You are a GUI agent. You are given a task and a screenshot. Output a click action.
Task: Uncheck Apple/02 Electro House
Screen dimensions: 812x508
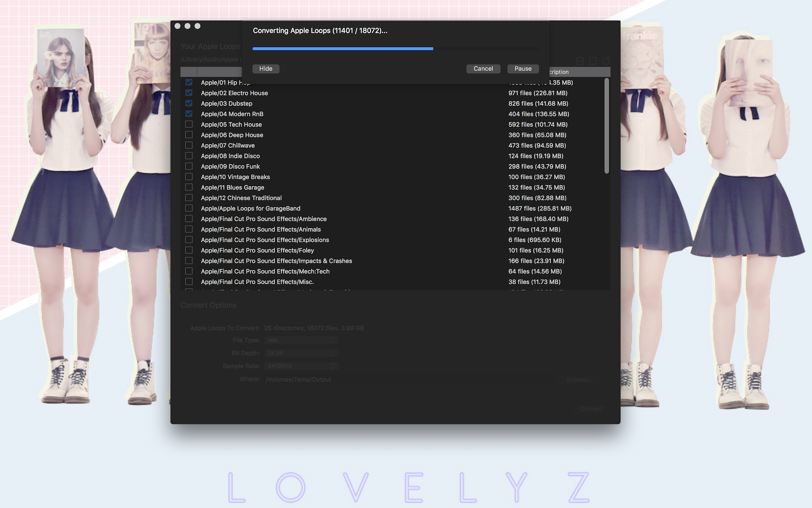pyautogui.click(x=189, y=93)
